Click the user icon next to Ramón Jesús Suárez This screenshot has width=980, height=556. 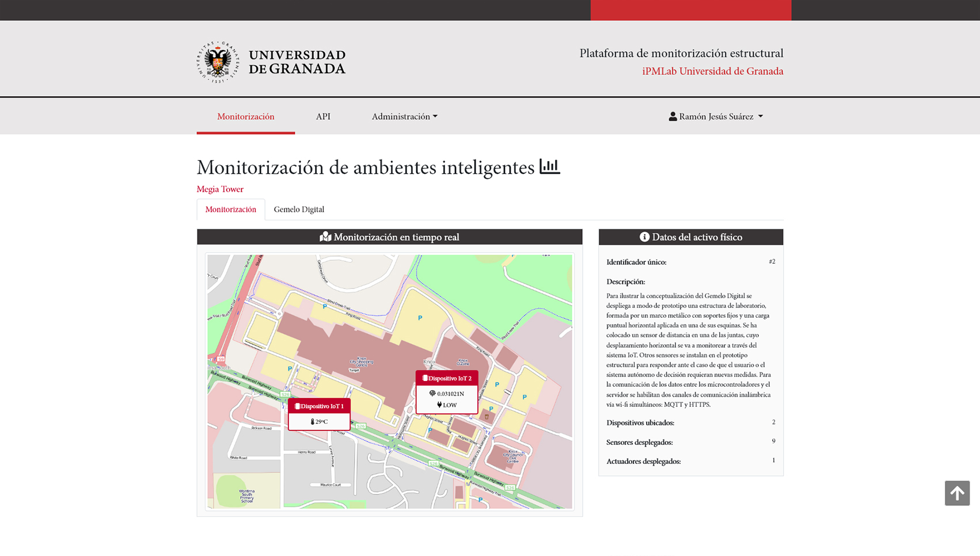(672, 116)
